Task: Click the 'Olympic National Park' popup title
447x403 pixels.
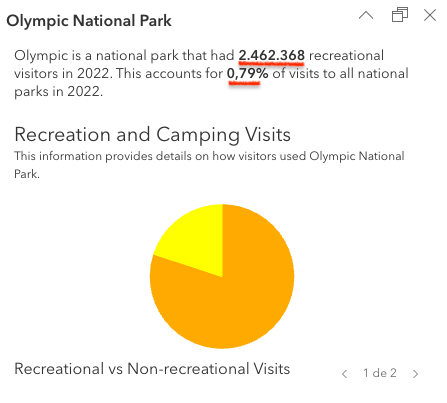Action: coord(89,21)
